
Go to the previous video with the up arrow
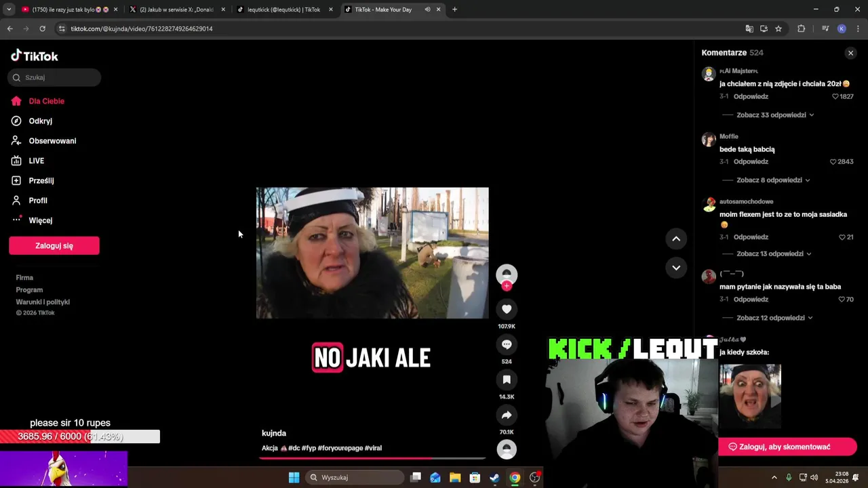pyautogui.click(x=676, y=239)
